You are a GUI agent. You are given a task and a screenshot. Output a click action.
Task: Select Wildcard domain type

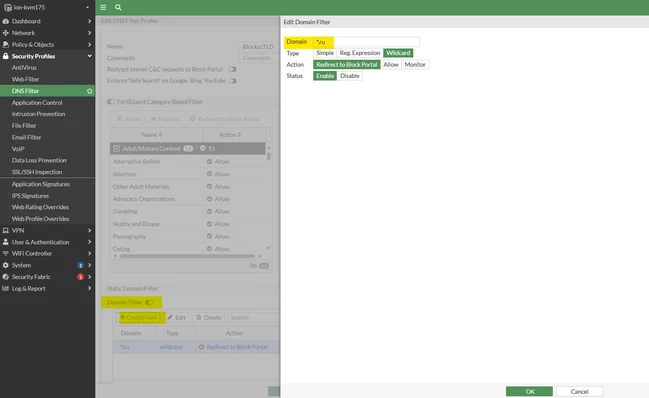click(398, 53)
